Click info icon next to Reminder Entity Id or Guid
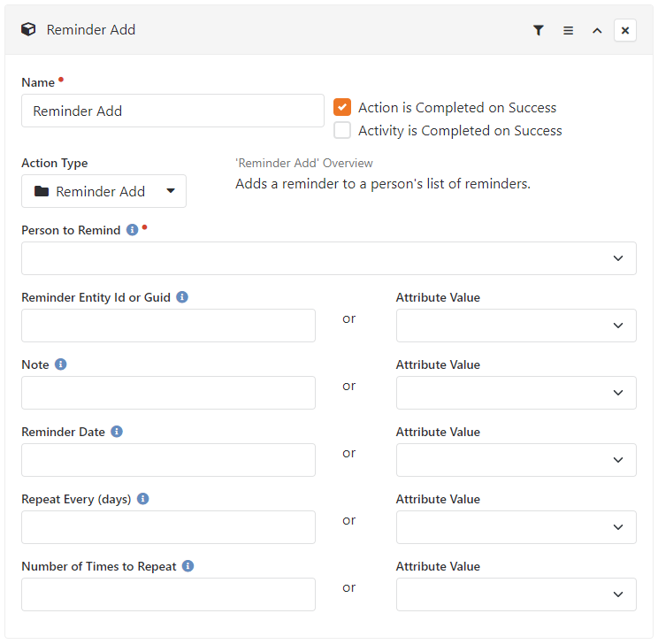Screen dimensions: 658x644 tap(182, 297)
